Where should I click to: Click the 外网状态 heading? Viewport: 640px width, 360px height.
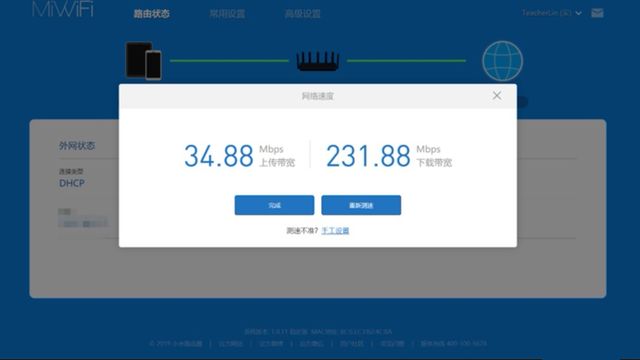(x=77, y=146)
